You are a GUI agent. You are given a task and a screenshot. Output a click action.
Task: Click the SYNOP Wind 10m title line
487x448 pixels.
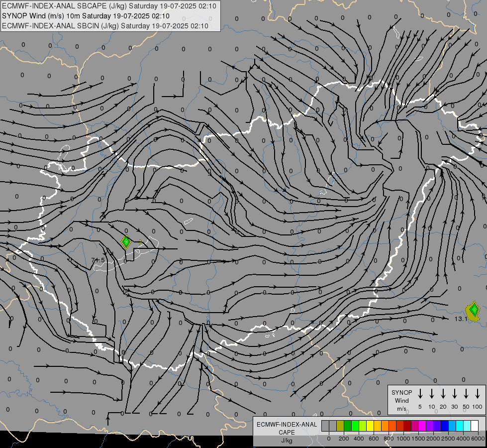pos(86,16)
